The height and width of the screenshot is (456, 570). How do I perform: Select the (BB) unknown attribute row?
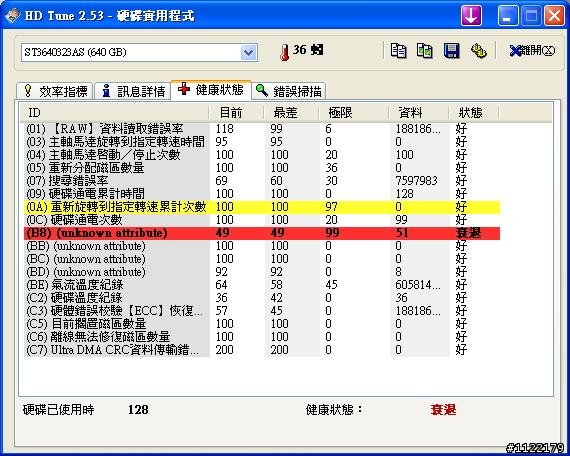pos(262,246)
